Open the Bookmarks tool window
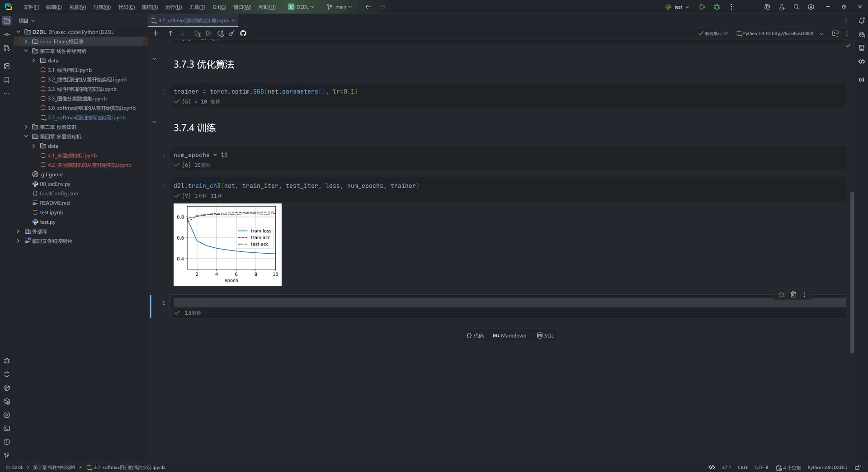 coord(7,80)
